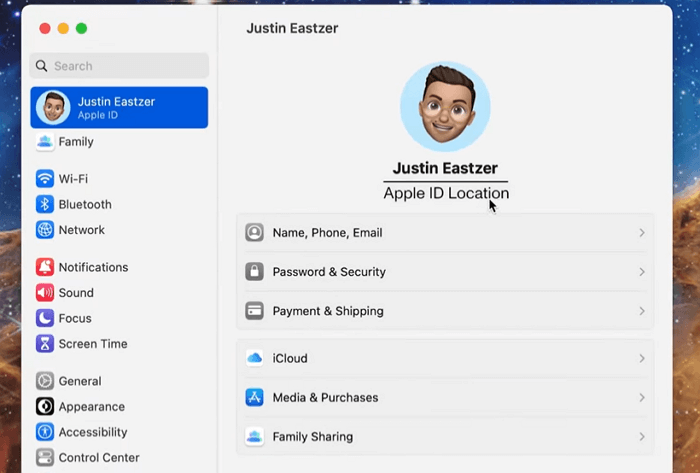
Task: Click the Screen Time hourglass icon
Action: pyautogui.click(x=45, y=344)
